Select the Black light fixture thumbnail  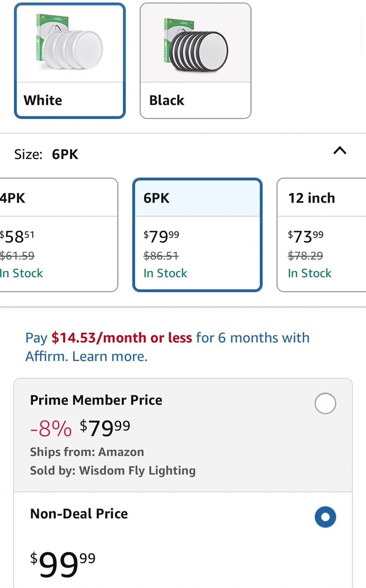195,44
